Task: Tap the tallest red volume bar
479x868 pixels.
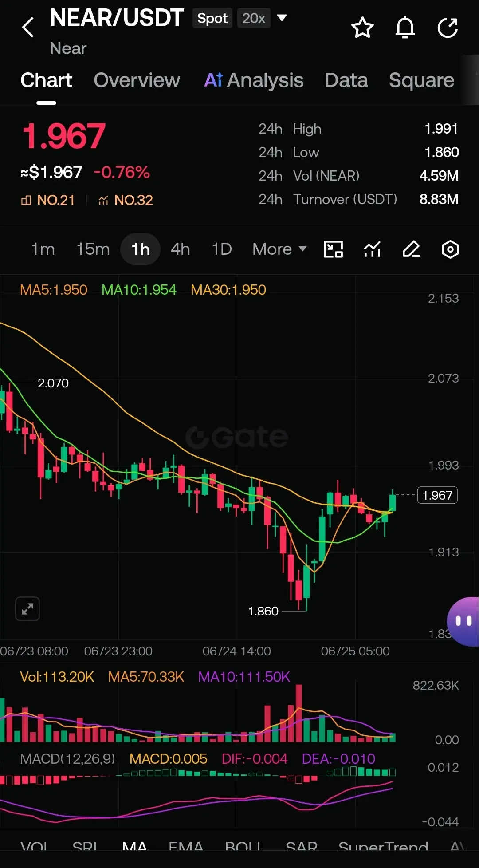Action: tap(298, 713)
